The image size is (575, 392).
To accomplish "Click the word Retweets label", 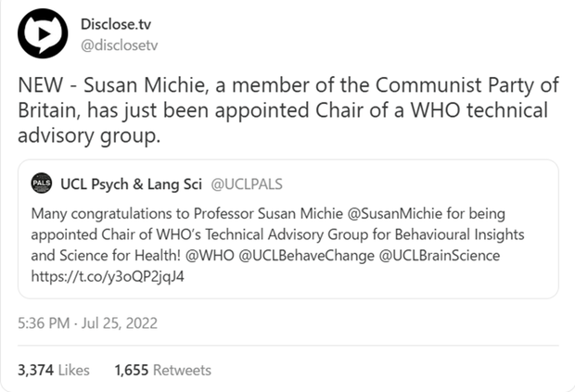I will pyautogui.click(x=183, y=370).
